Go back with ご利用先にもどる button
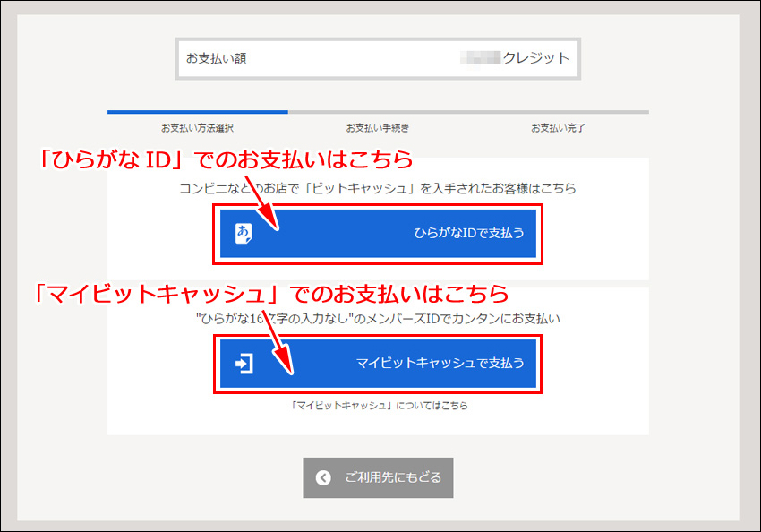This screenshot has width=761, height=532. [378, 477]
